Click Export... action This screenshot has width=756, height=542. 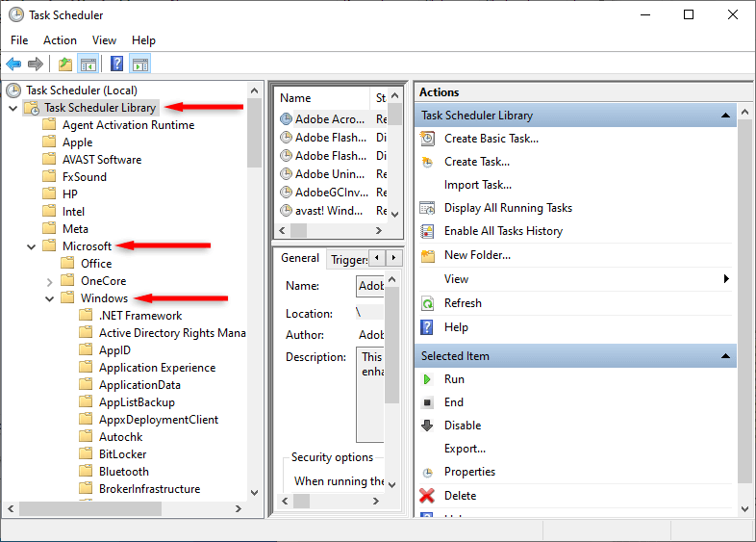(x=465, y=449)
